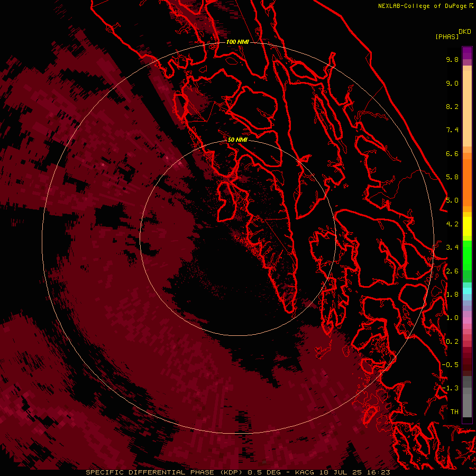The image size is (476, 476).
Task: Select the 1.8 value on color scale
Action: point(452,295)
